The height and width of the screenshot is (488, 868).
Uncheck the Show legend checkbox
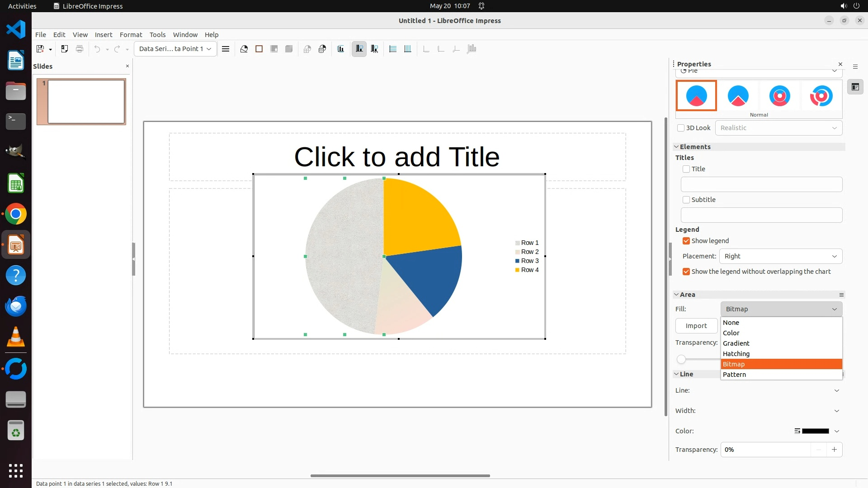[x=686, y=241]
